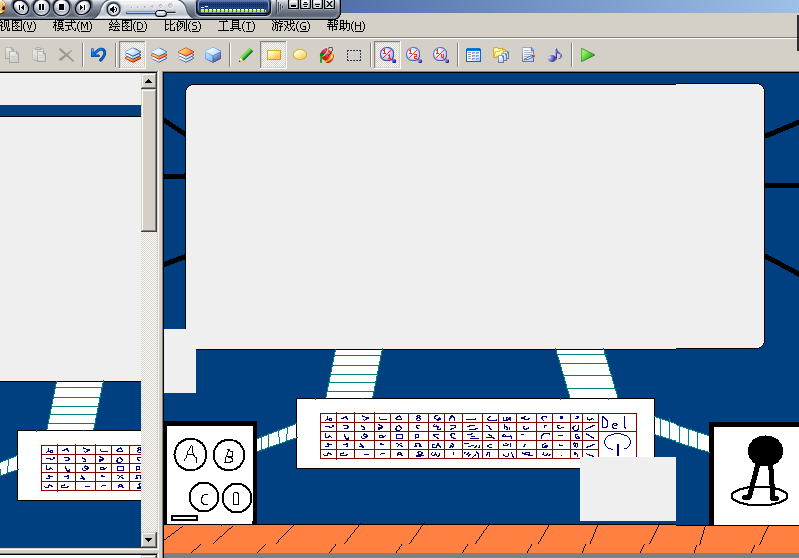
Task: Click the Del key on map keyboard
Action: pyautogui.click(x=615, y=422)
